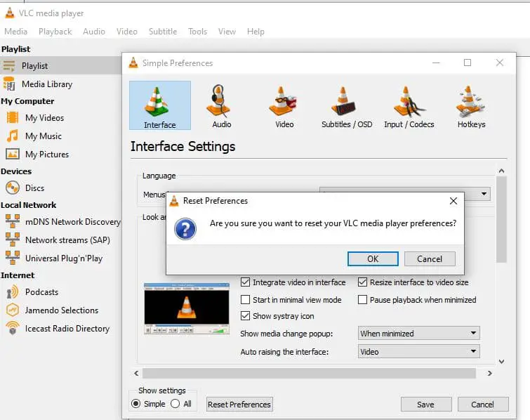Expand Show media change popup dropdown
Screen dimensions: 530x420
click(418, 334)
